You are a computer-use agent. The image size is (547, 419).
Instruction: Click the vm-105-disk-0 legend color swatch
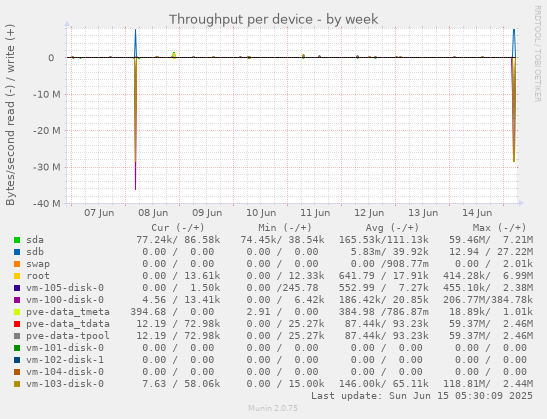(x=17, y=288)
